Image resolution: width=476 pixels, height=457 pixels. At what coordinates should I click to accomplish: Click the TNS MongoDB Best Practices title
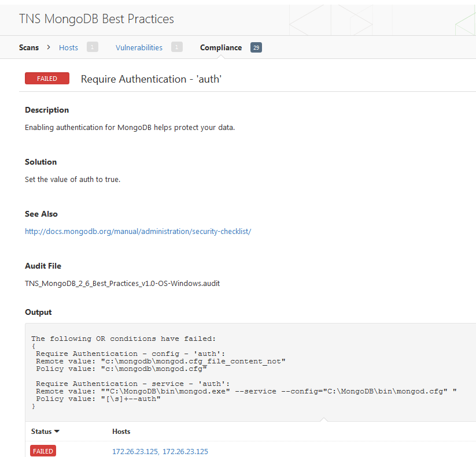(x=97, y=19)
